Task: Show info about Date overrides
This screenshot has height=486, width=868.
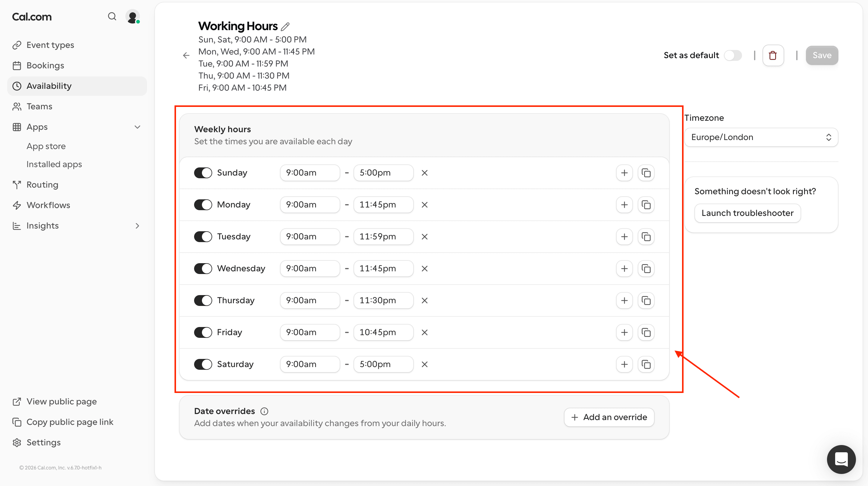Action: 264,411
